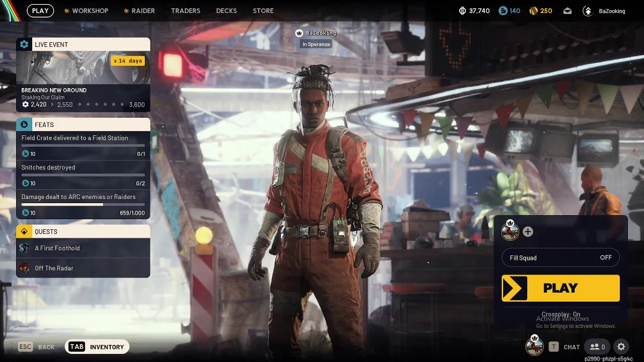Image resolution: width=644 pixels, height=362 pixels.
Task: Open the Store tab
Action: coord(263,11)
